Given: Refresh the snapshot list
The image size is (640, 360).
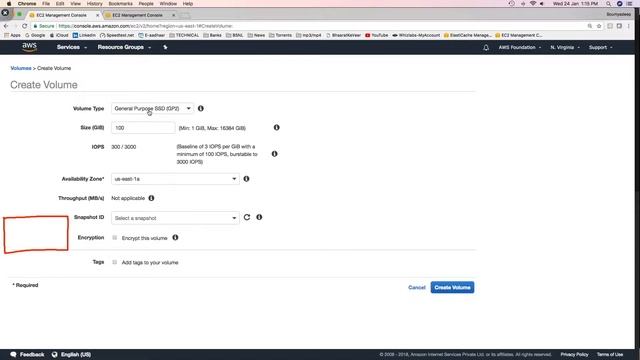Looking at the screenshot, I should 247,217.
